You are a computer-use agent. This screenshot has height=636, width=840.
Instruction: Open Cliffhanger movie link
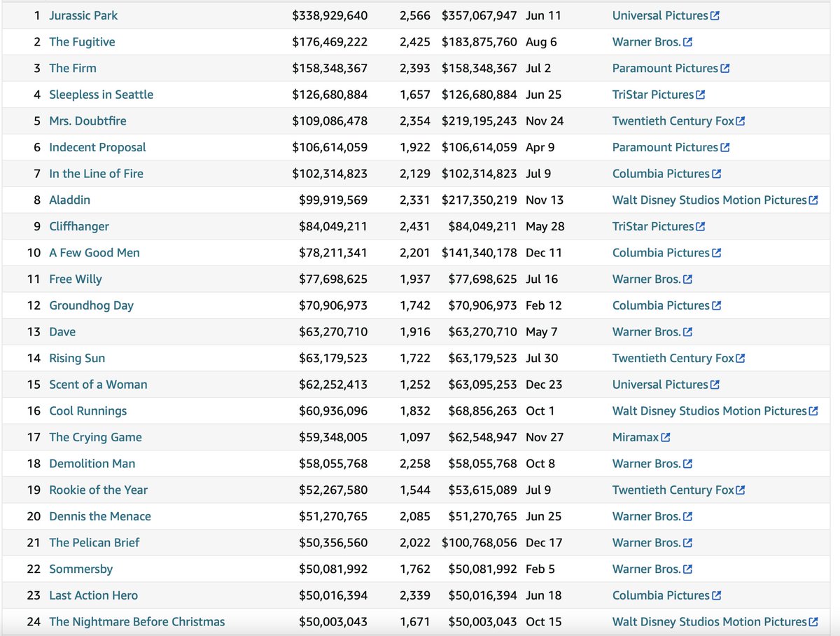tap(79, 226)
